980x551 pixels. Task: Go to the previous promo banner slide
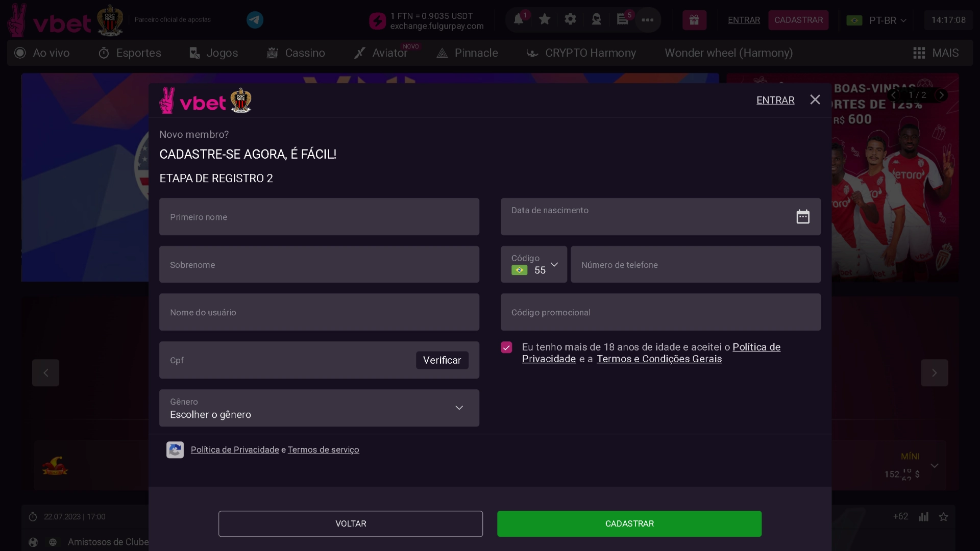pos(893,95)
